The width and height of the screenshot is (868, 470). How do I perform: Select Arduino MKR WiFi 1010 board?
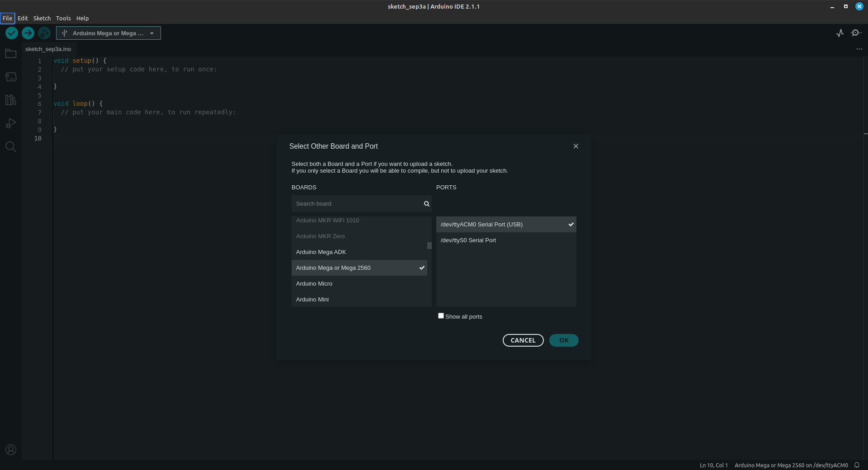coord(359,221)
